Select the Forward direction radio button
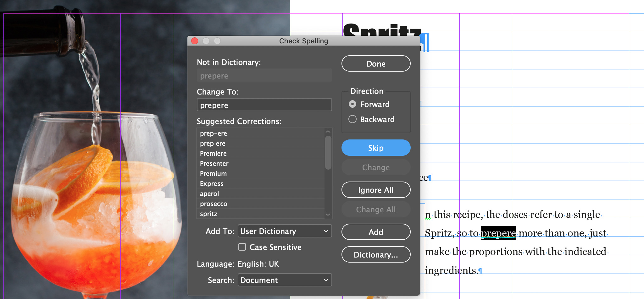 pyautogui.click(x=353, y=104)
